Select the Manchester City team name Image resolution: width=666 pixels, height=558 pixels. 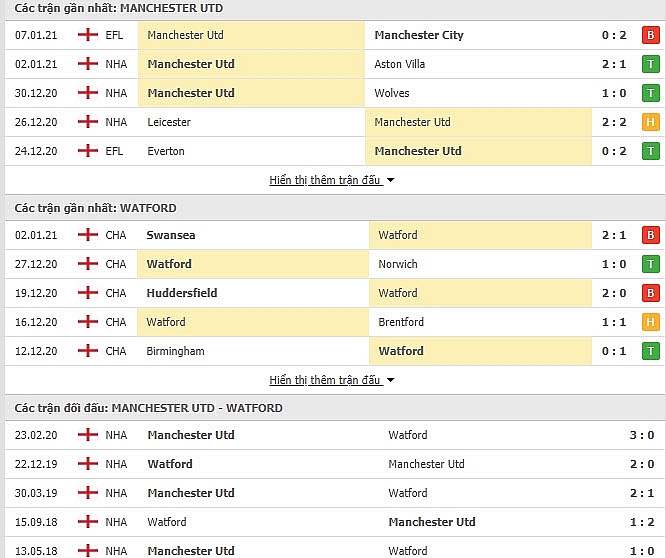click(418, 35)
